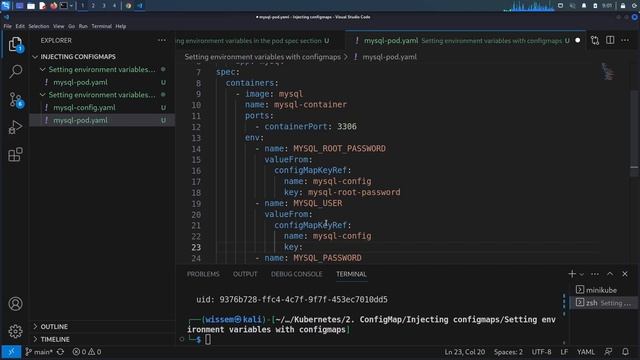Click the remote window indicator
Viewport: 640px width, 360px height.
[11, 352]
